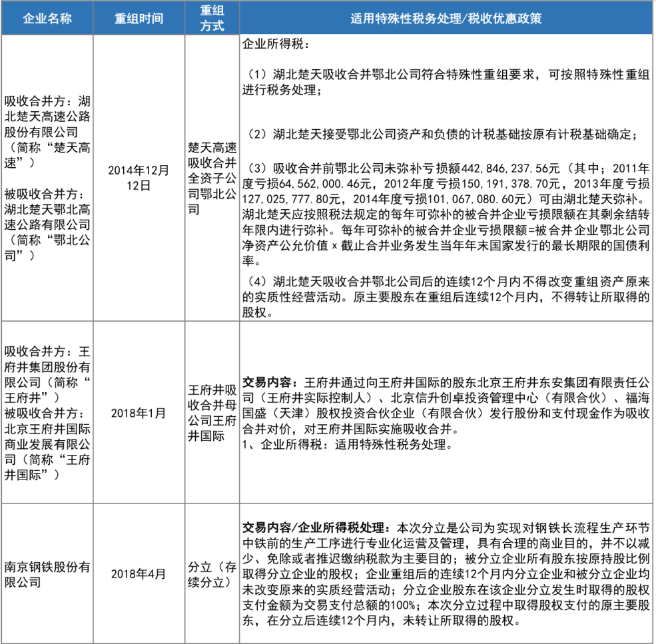Click the 重组方式 column header
Viewport: 656px width, 644px height.
tap(210, 19)
